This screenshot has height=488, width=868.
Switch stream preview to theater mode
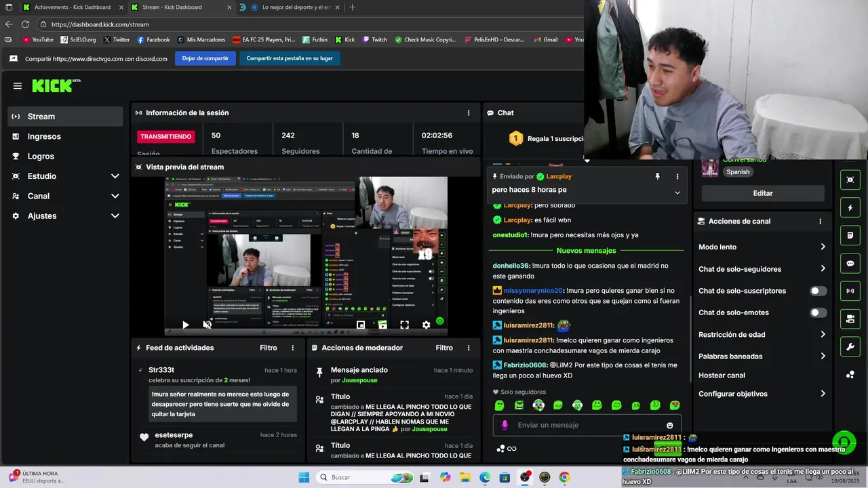382,325
